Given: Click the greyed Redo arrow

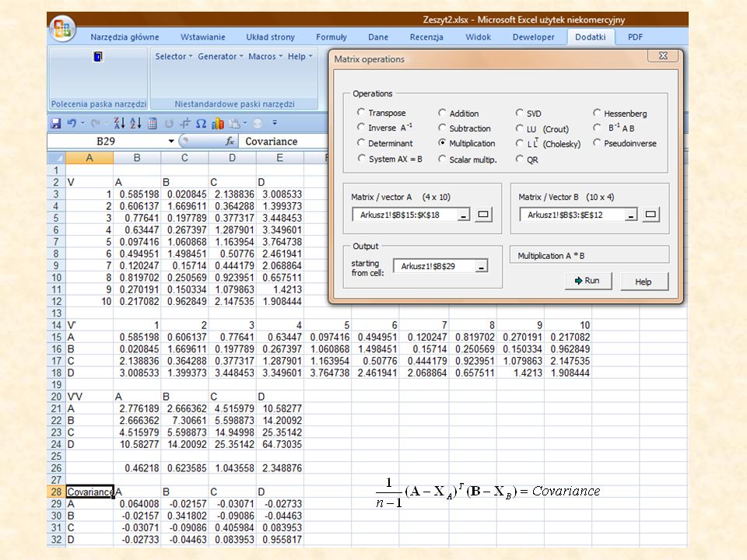Looking at the screenshot, I should [x=95, y=124].
